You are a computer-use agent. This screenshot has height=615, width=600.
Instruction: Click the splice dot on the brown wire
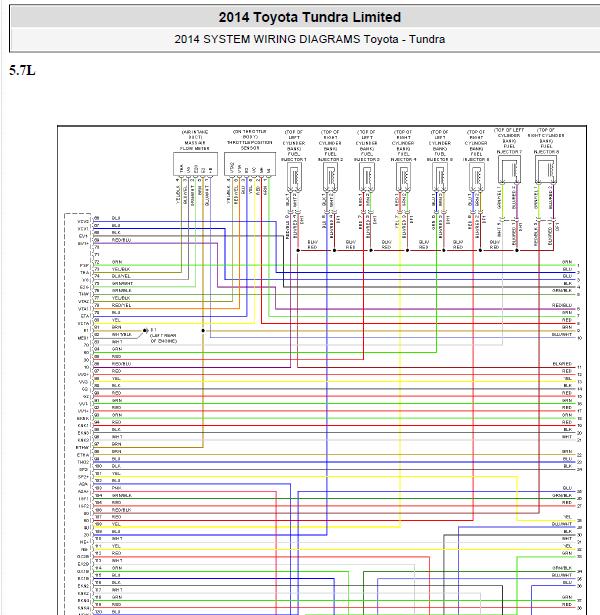pyautogui.click(x=203, y=331)
